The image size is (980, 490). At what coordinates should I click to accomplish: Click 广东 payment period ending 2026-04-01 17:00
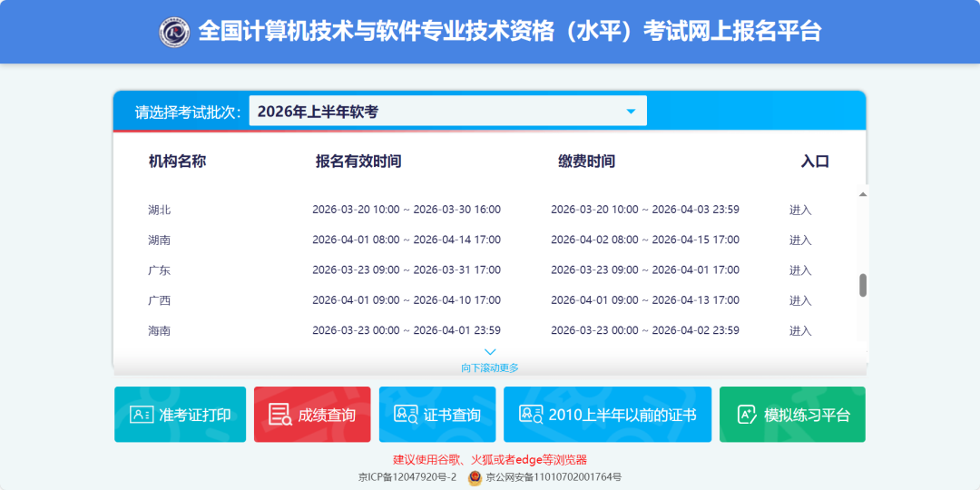(x=645, y=270)
